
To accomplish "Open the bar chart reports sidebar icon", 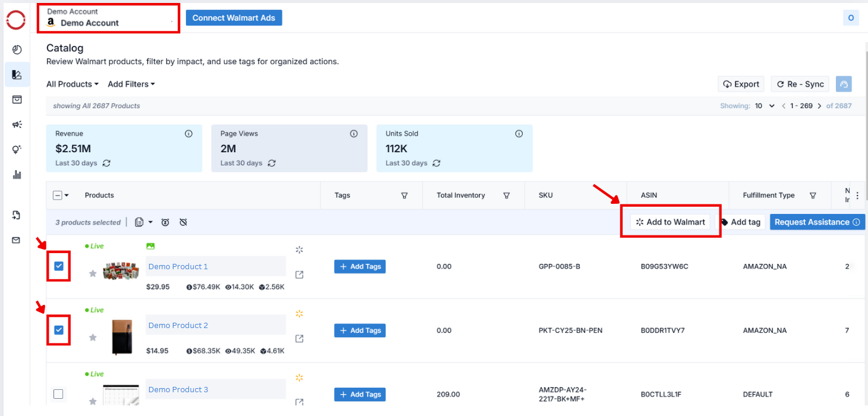I will coord(17,175).
